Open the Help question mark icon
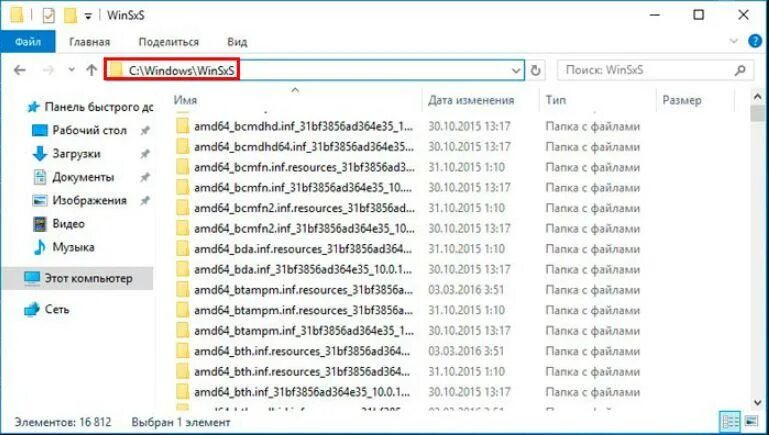The width and height of the screenshot is (769, 435). (755, 41)
